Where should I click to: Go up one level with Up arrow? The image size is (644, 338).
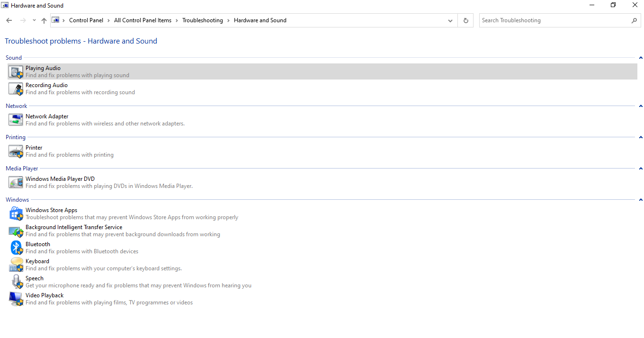[44, 20]
